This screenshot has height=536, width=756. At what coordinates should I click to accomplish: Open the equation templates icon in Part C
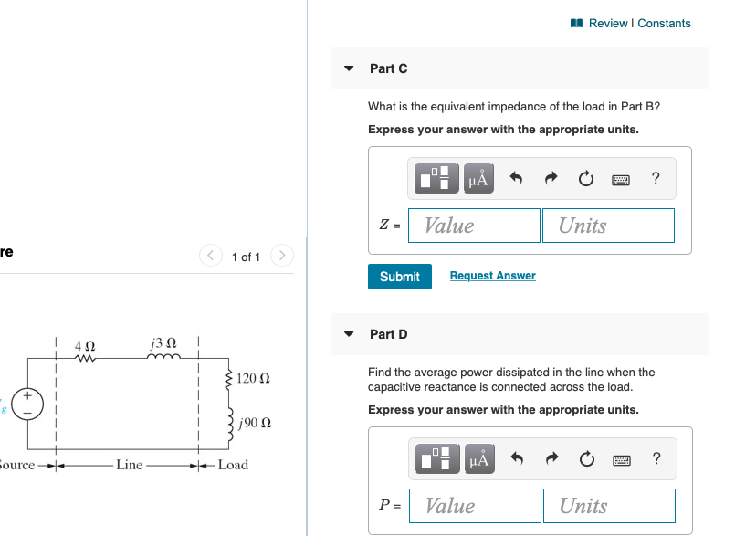436,178
